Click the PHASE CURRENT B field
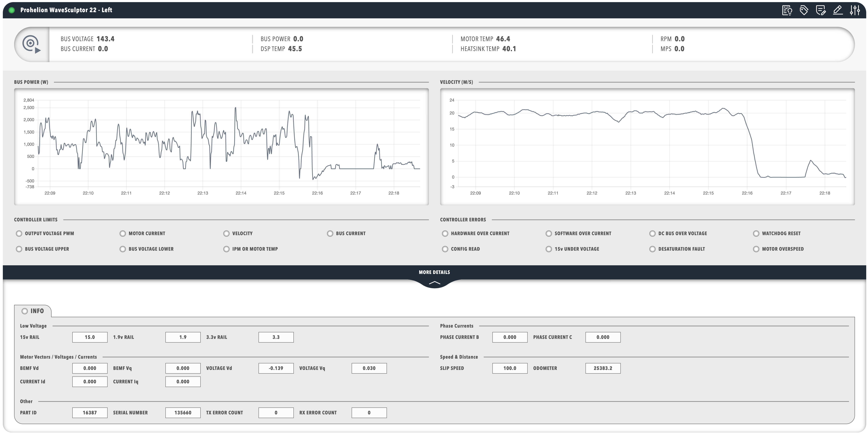 [510, 337]
